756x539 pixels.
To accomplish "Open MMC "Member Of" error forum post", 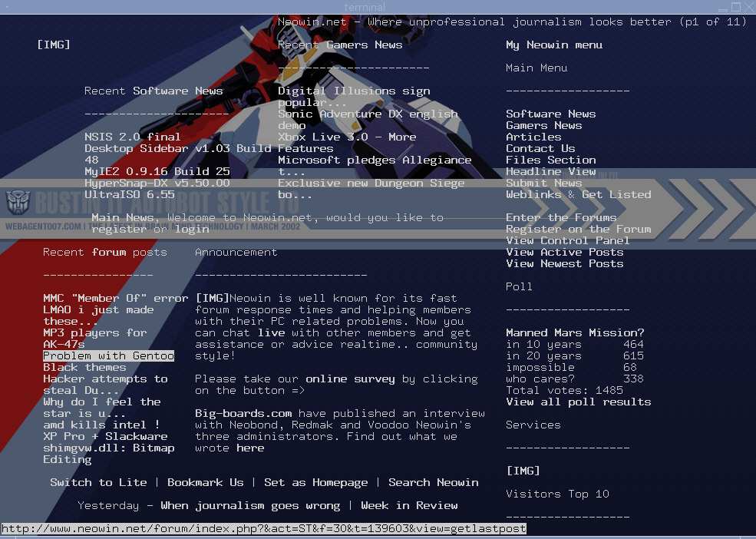I will tap(116, 298).
